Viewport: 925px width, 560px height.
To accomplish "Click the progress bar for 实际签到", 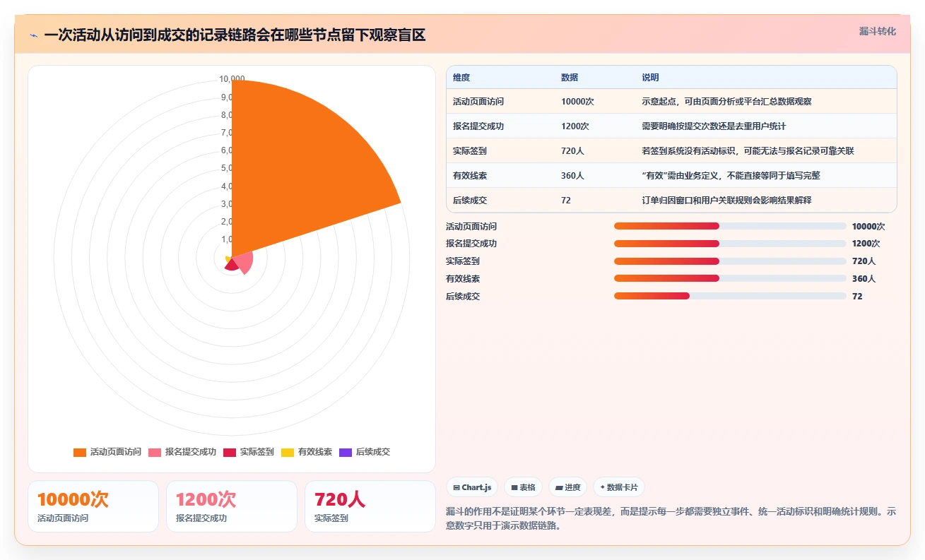I will 730,261.
